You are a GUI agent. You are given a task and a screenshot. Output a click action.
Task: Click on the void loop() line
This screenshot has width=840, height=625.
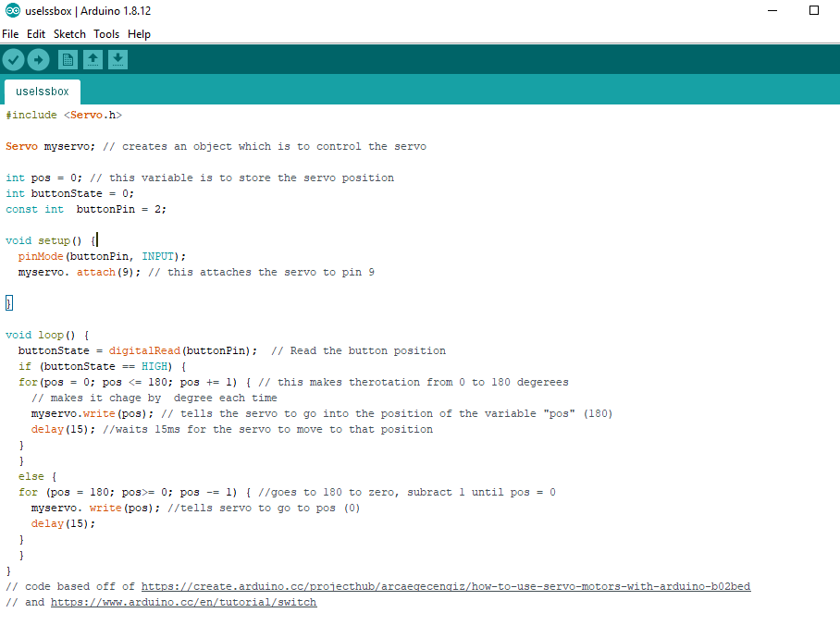tap(46, 335)
